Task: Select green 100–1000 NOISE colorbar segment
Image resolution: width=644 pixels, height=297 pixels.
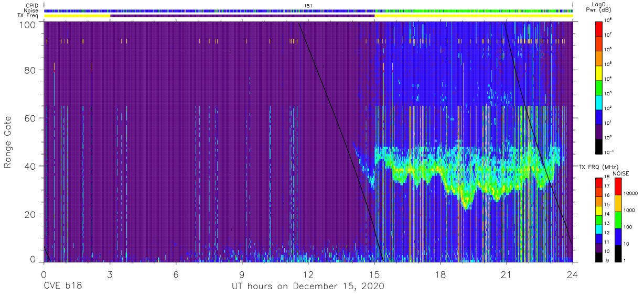Action: (617, 220)
